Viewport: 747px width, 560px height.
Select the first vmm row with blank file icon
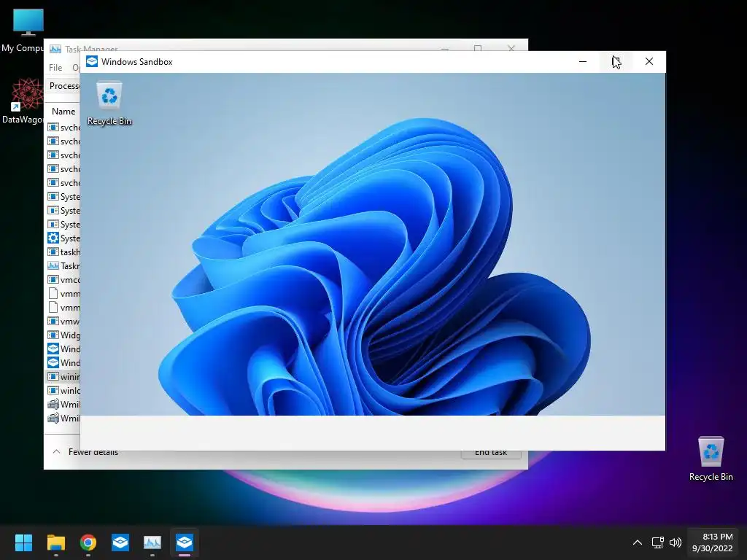63,294
